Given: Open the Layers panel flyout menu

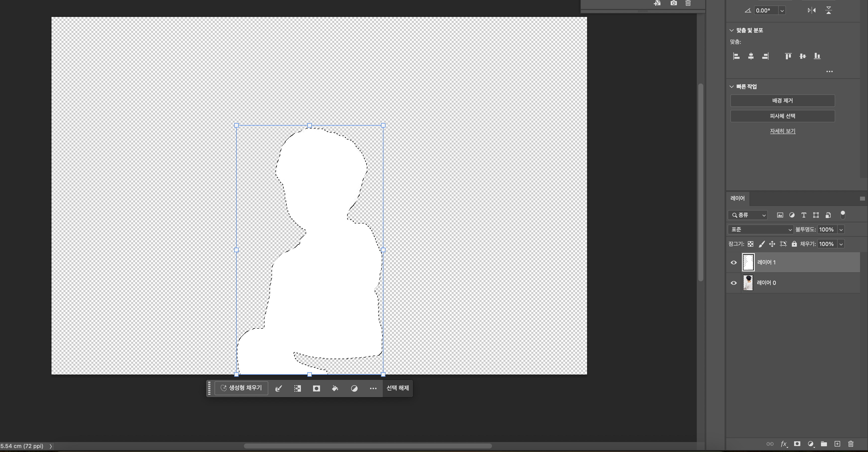Looking at the screenshot, I should coord(862,199).
